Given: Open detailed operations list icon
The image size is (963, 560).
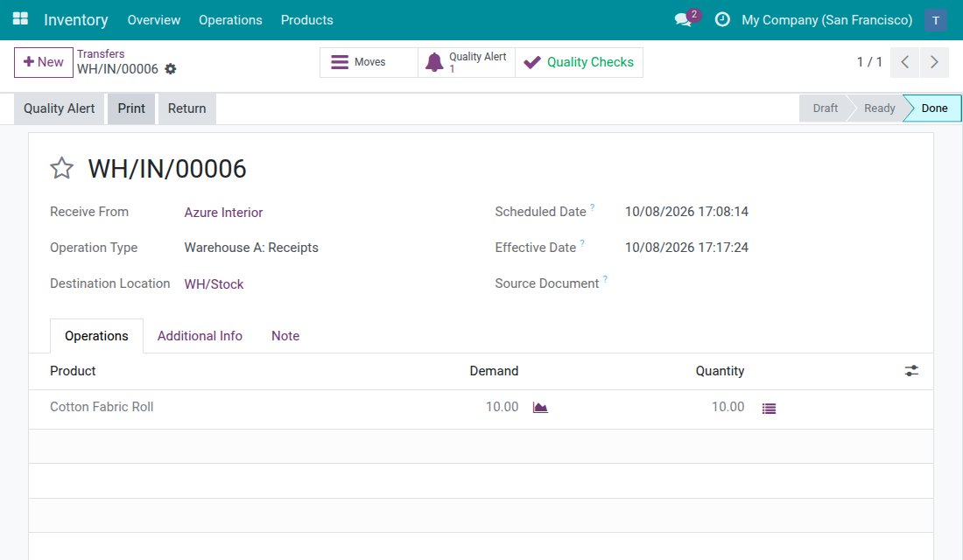Looking at the screenshot, I should click(769, 409).
